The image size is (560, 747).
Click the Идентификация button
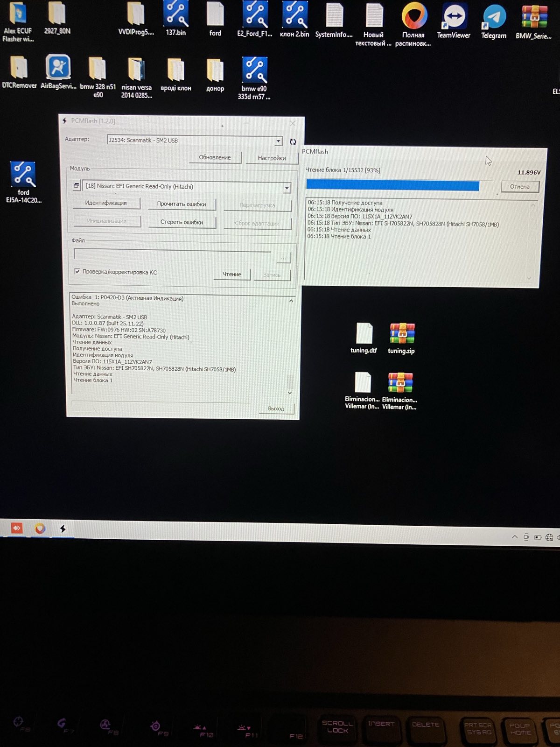106,203
